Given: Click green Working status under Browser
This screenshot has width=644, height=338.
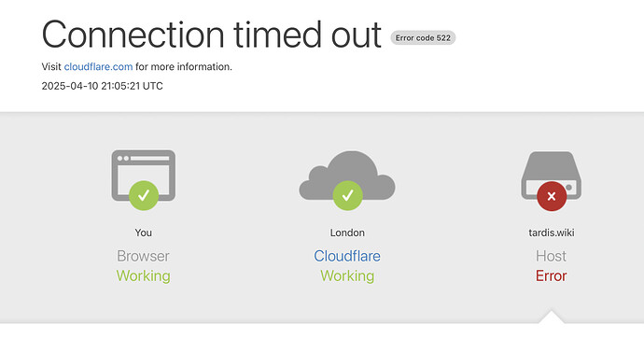Looking at the screenshot, I should (x=144, y=275).
